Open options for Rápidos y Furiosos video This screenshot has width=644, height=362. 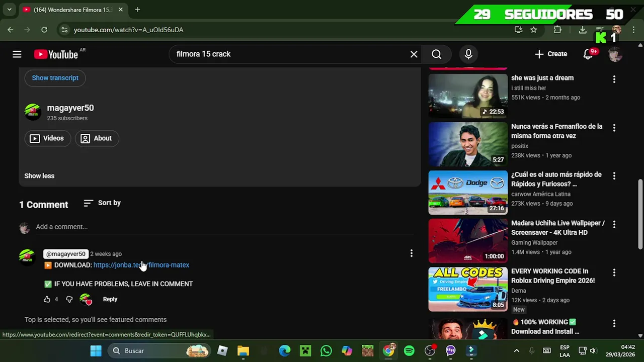click(x=614, y=176)
